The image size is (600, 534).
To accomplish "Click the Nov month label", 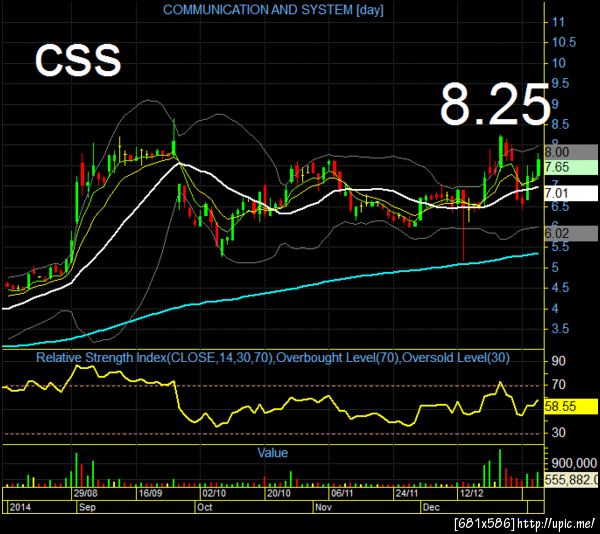I will (323, 507).
